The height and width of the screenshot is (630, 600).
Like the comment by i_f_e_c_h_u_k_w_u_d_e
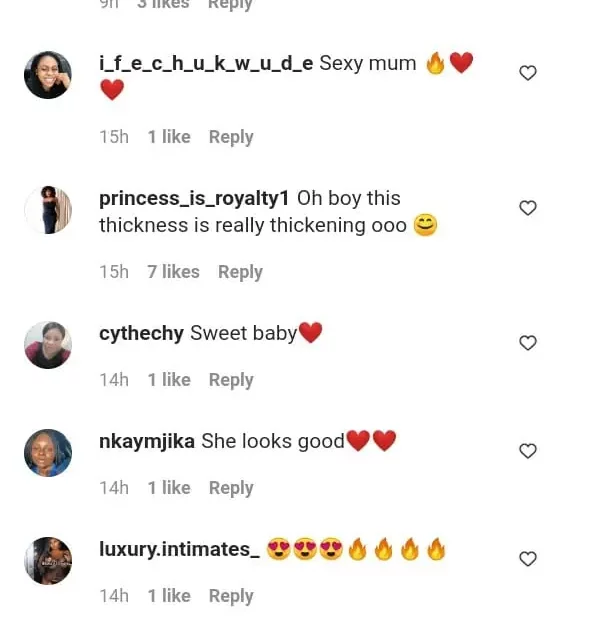pyautogui.click(x=528, y=73)
